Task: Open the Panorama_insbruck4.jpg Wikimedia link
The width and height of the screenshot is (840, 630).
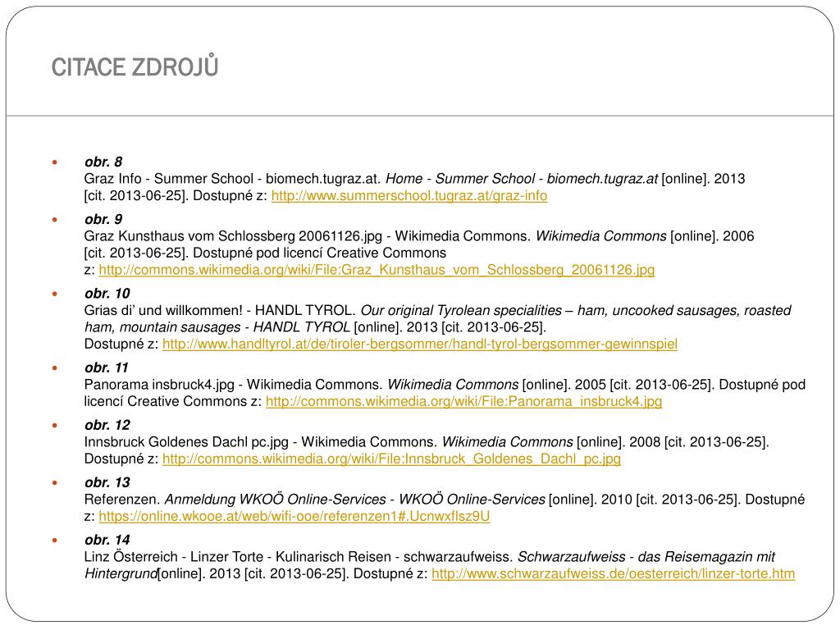Action: [464, 401]
